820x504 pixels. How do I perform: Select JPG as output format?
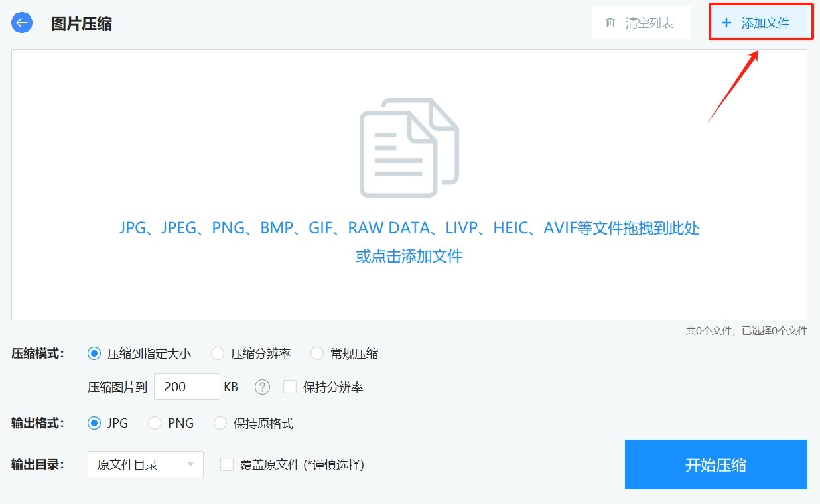point(94,424)
